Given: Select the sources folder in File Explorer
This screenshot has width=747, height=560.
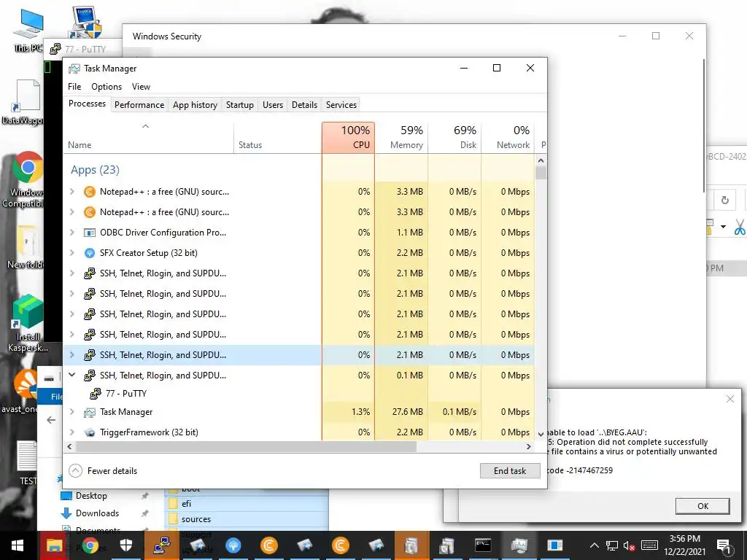Looking at the screenshot, I should 196,519.
